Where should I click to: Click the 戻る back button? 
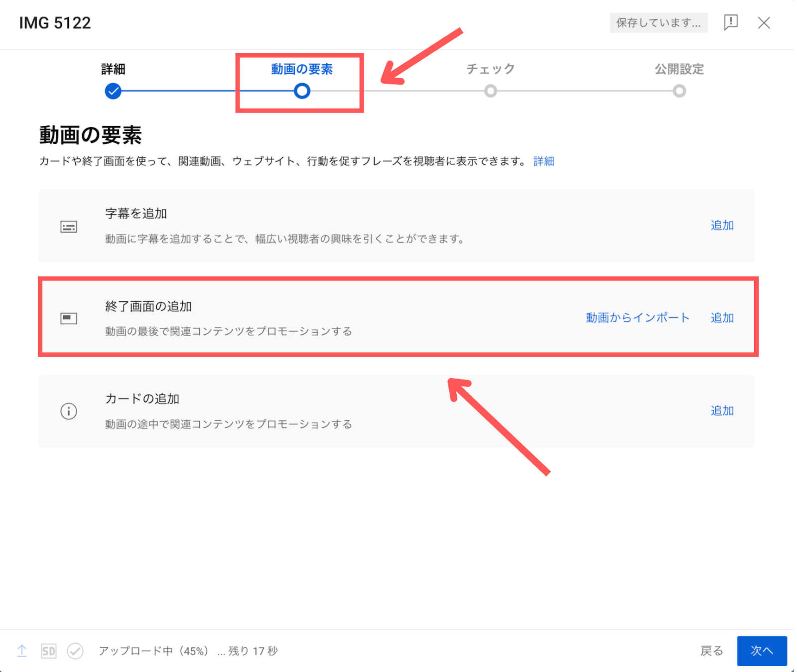(711, 651)
